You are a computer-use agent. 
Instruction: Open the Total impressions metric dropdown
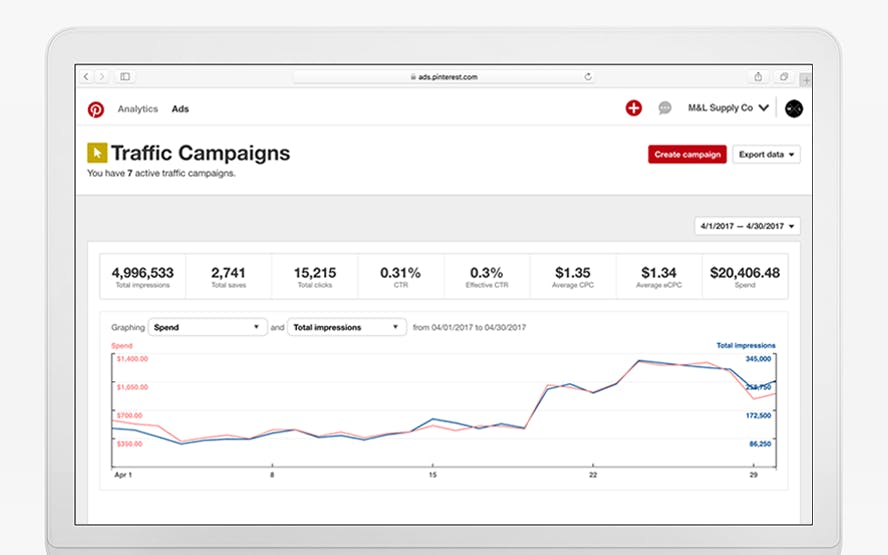[x=347, y=327]
